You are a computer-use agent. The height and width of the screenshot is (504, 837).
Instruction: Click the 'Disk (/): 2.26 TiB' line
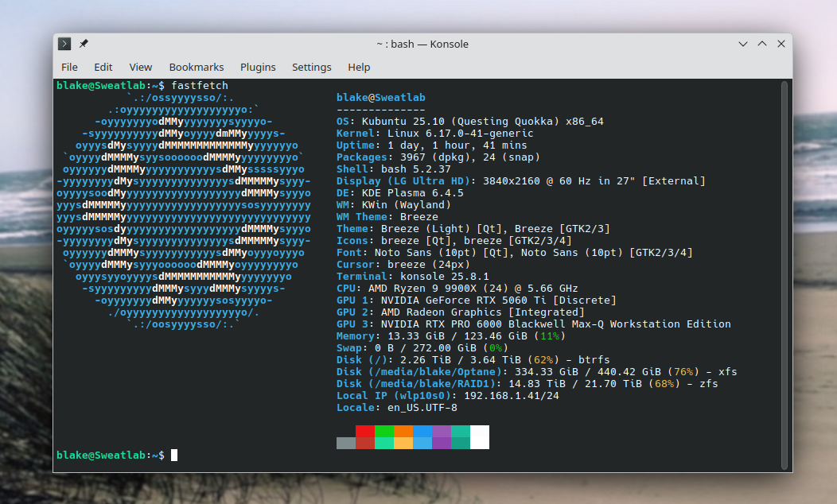coord(473,359)
